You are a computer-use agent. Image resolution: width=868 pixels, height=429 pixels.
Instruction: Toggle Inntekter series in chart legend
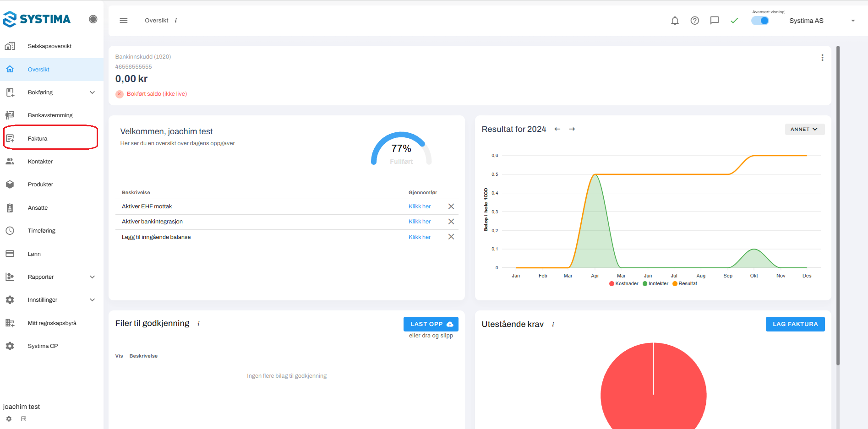pyautogui.click(x=655, y=284)
